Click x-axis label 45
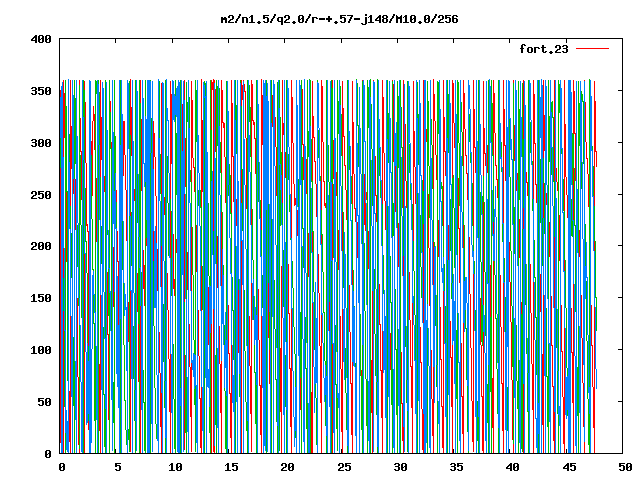Image resolution: width=640 pixels, height=480 pixels. coord(569,467)
